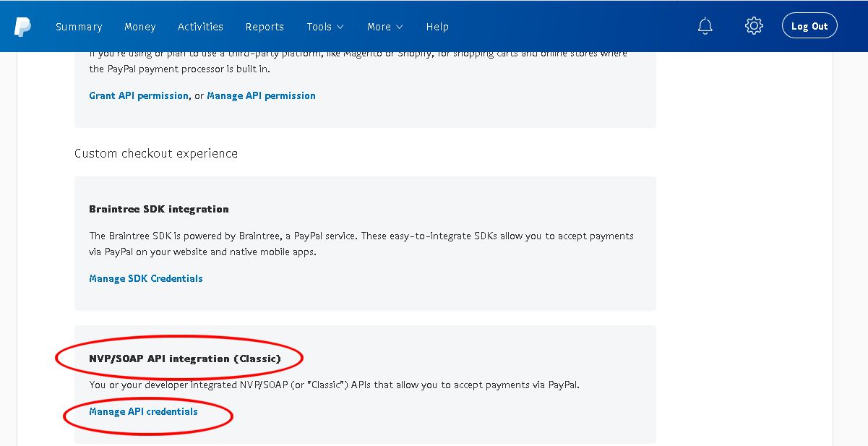Open the Reports section
Image resolution: width=868 pixels, height=446 pixels.
tap(265, 27)
